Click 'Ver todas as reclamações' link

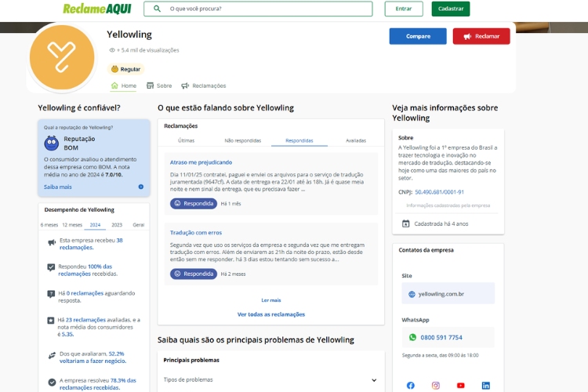point(271,314)
